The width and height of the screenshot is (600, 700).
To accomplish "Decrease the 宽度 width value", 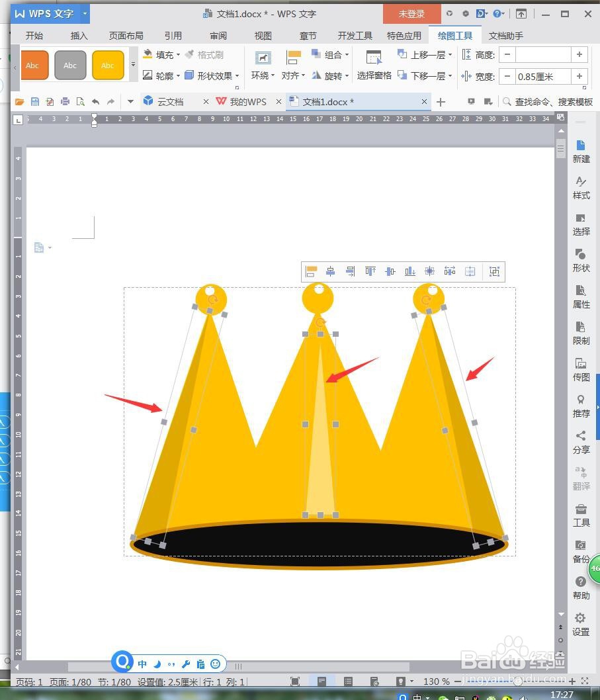I will click(x=507, y=76).
